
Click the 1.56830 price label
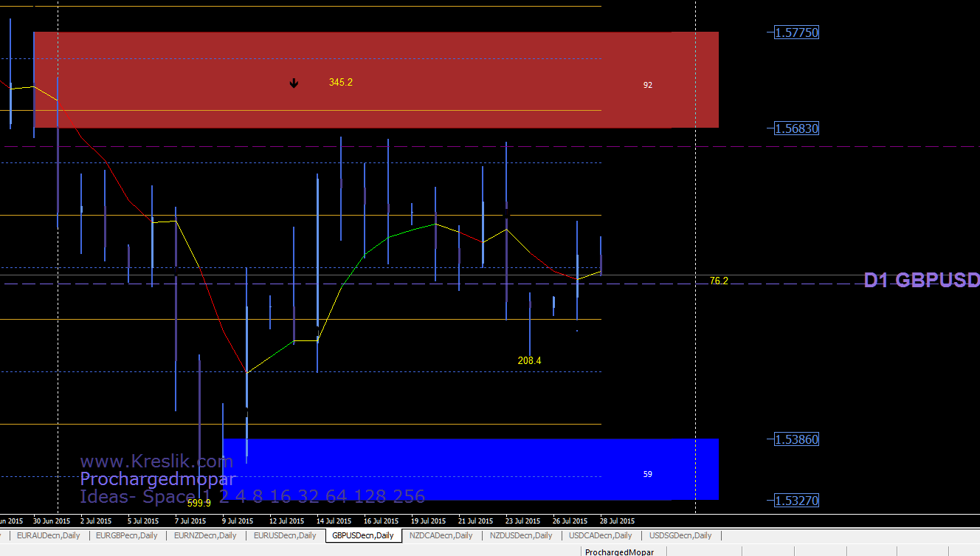click(x=796, y=128)
